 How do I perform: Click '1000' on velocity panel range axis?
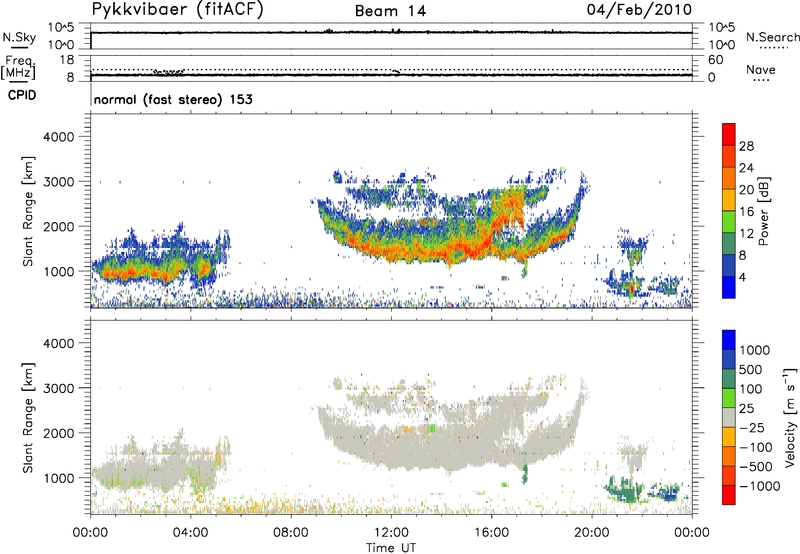(x=59, y=478)
